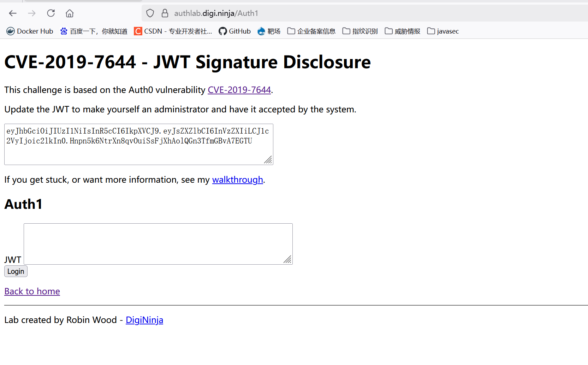
Task: Expand the 威胁情报 bookmark folder
Action: (403, 31)
